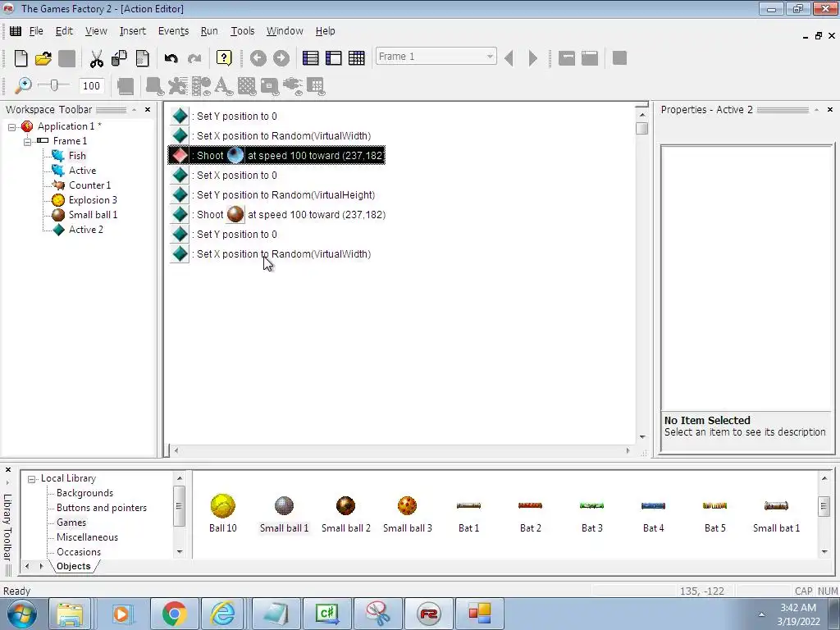Select Small ball 1 in workspace tree

click(x=93, y=214)
